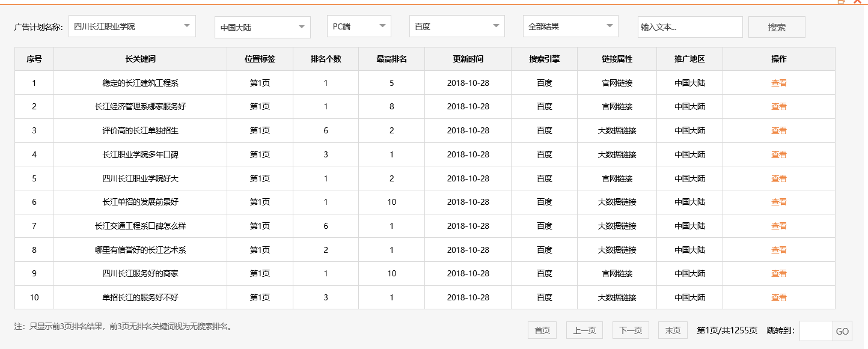View 长江交通工程系口碑怎么样 details
868x349 pixels.
click(778, 226)
